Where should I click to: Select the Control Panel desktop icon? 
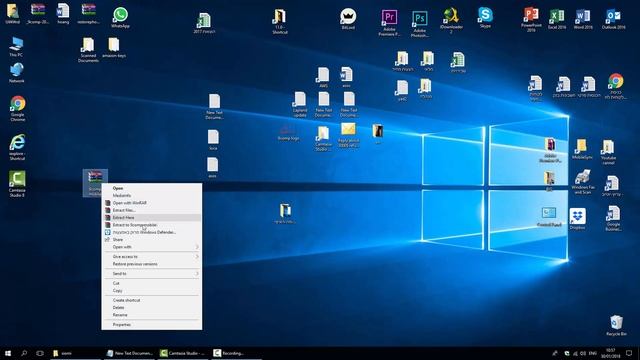pos(549,217)
